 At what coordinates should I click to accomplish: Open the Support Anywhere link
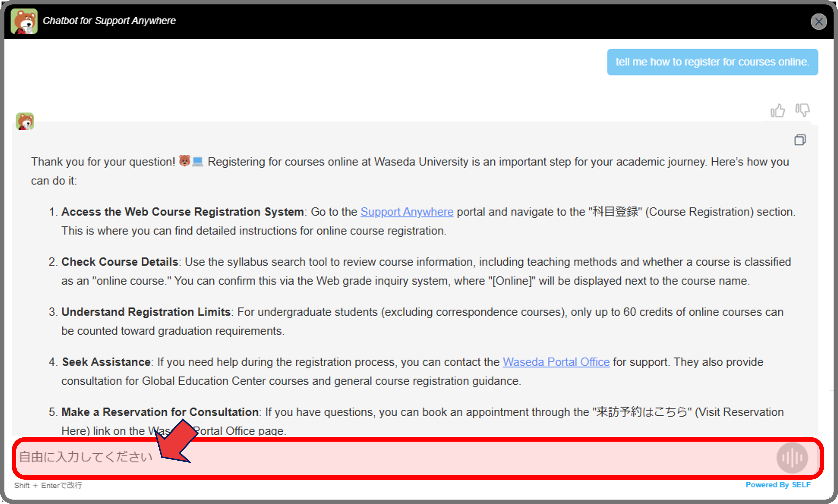click(x=407, y=212)
